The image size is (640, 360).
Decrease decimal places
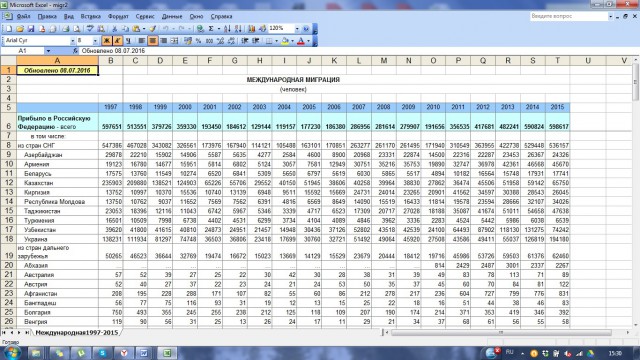[231, 40]
